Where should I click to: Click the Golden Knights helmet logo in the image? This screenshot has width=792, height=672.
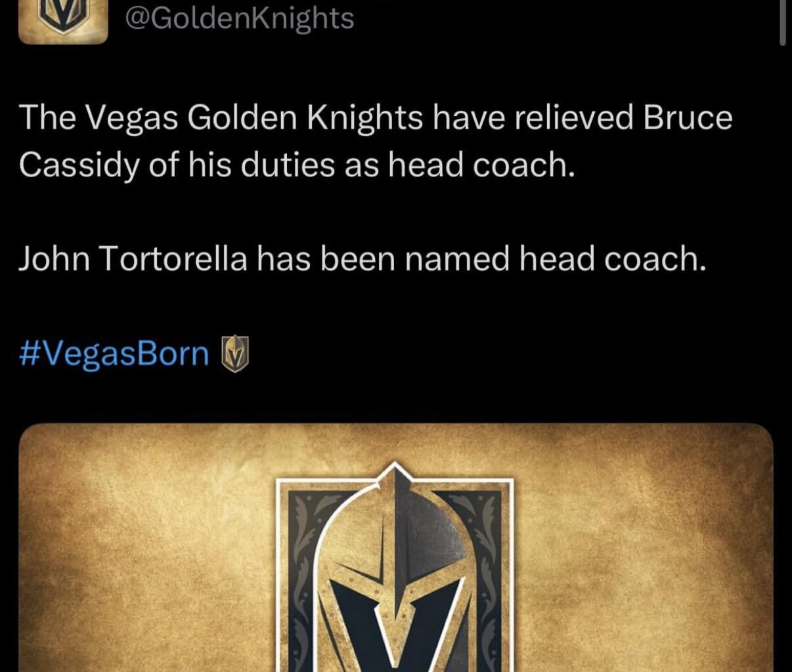click(394, 571)
